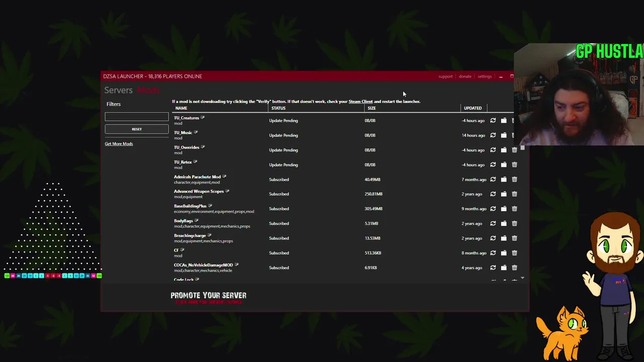Open folder for TU_Retex mod
This screenshot has width=644, height=362.
tap(504, 164)
